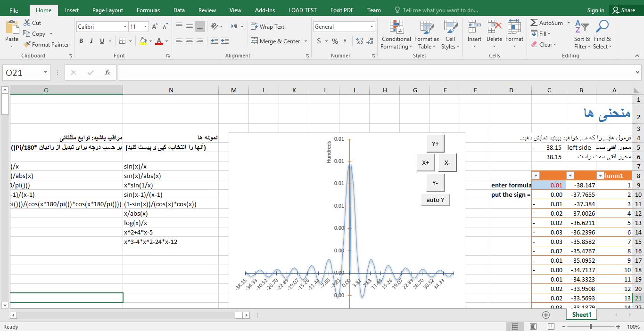Open Cell Styles gallery

tap(450, 34)
